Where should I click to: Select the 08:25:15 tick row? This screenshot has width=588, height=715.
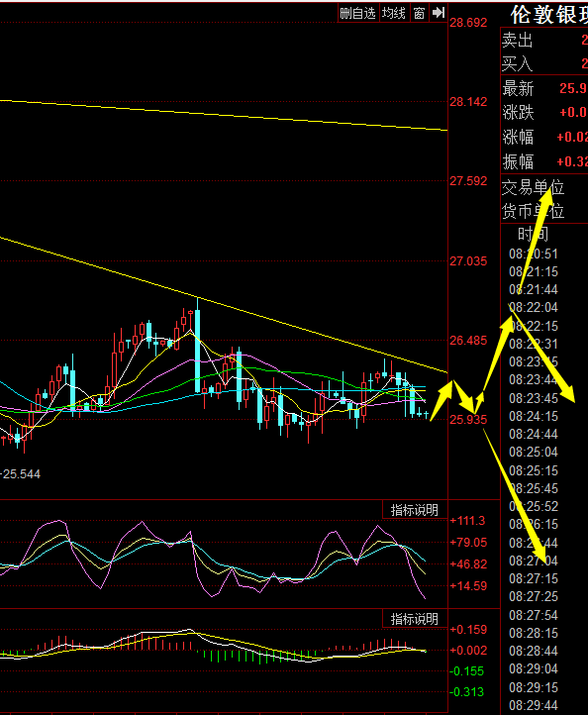[x=534, y=470]
